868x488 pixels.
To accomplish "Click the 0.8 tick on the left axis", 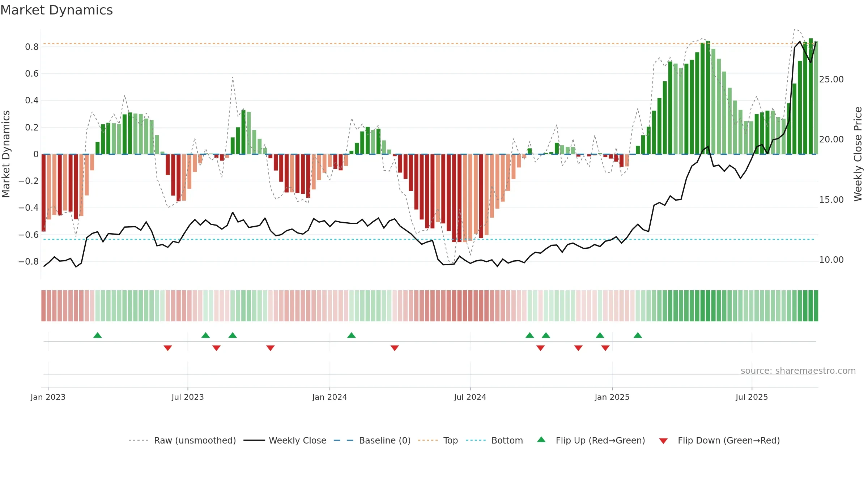I will click(32, 47).
